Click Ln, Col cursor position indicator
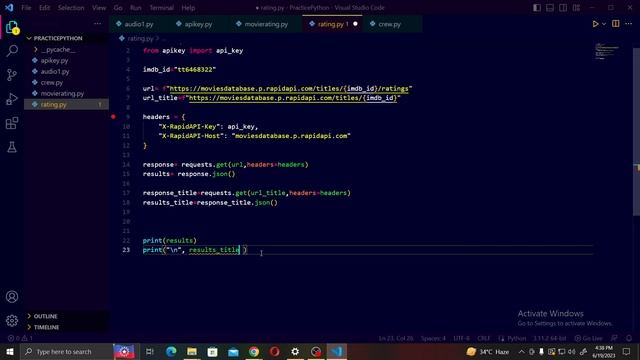The width and height of the screenshot is (640, 360). [x=396, y=338]
